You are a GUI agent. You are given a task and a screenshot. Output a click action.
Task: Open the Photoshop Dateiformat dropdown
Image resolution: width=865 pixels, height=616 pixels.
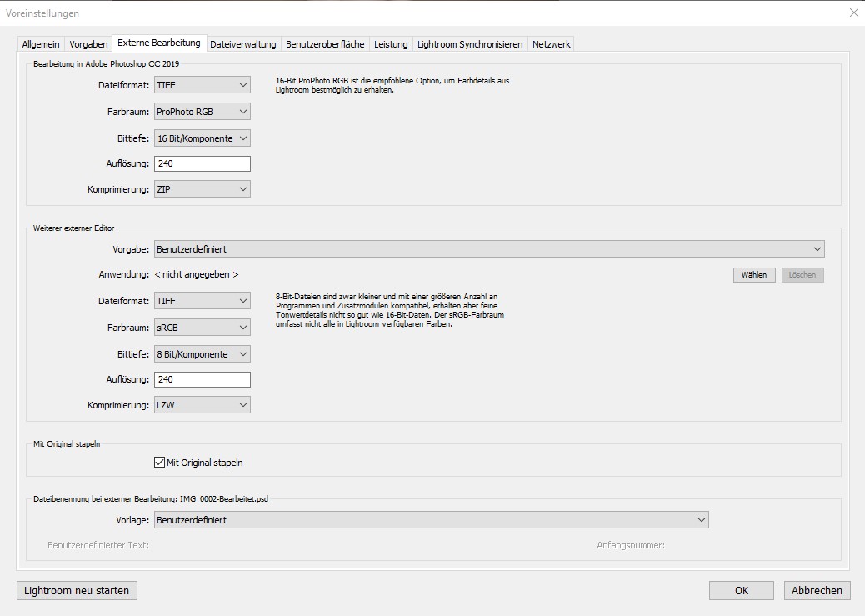click(202, 85)
